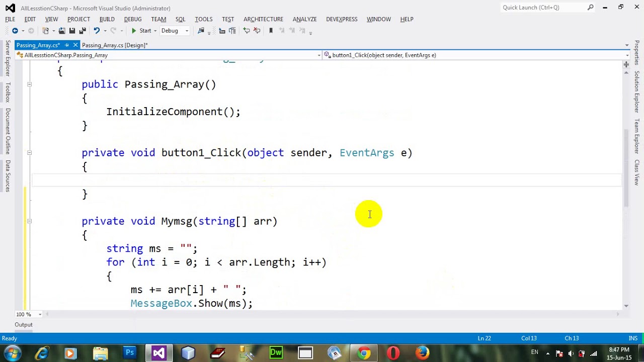Screen dimensions: 644x362
Task: Click the Windows Start button
Action: [x=12, y=353]
